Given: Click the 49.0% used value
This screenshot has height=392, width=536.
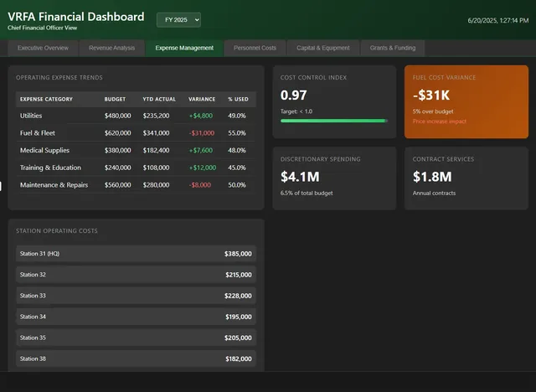Looking at the screenshot, I should click(237, 116).
